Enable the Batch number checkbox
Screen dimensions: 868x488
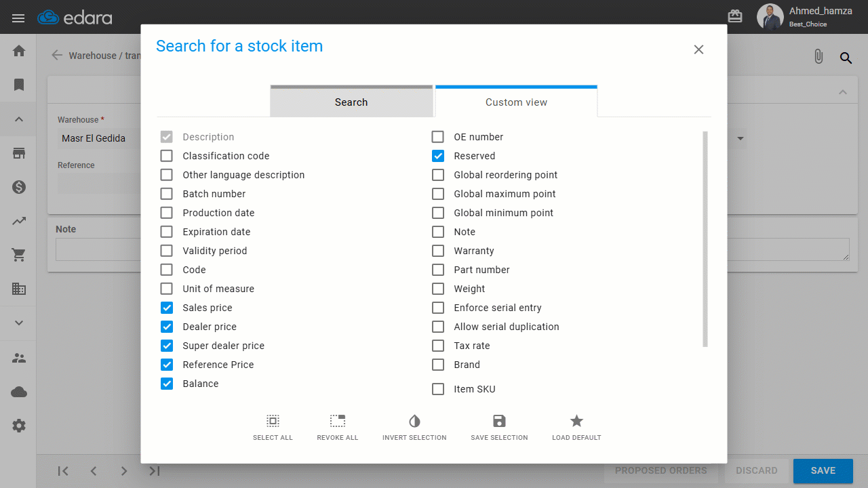coord(167,194)
